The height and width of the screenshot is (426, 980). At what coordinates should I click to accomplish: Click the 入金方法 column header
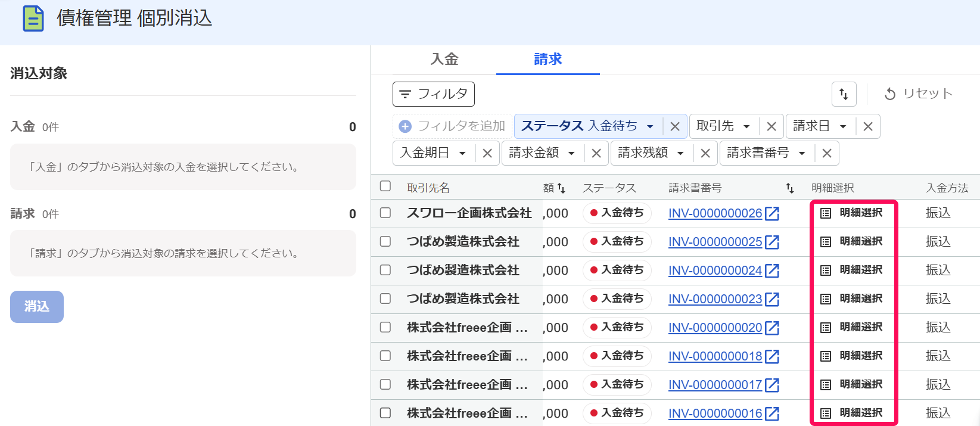point(947,188)
